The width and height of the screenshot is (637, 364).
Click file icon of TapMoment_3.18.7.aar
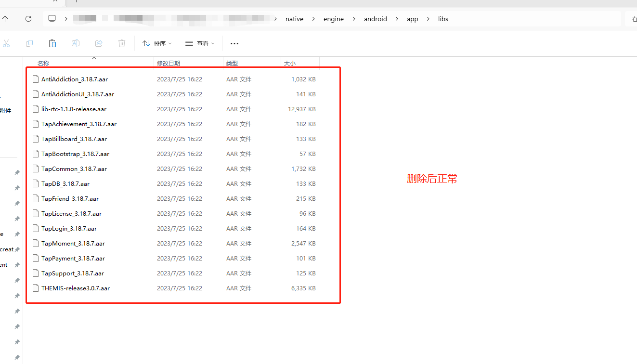pyautogui.click(x=35, y=243)
